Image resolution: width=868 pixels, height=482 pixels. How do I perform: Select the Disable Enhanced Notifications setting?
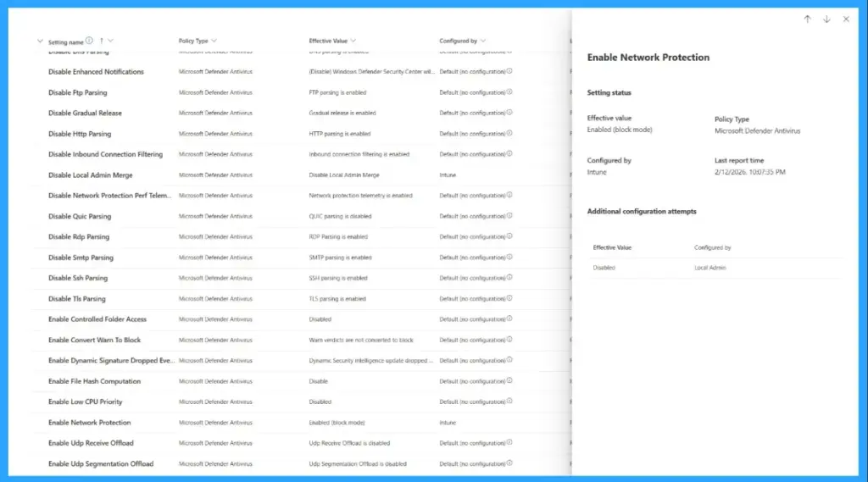click(x=96, y=72)
